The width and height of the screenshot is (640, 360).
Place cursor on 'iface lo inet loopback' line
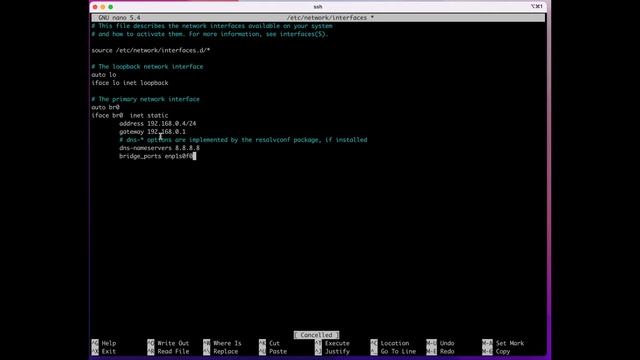click(130, 83)
